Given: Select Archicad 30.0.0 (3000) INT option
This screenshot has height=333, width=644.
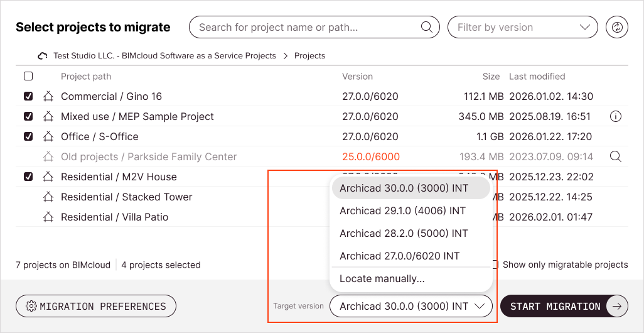Looking at the screenshot, I should pyautogui.click(x=411, y=188).
